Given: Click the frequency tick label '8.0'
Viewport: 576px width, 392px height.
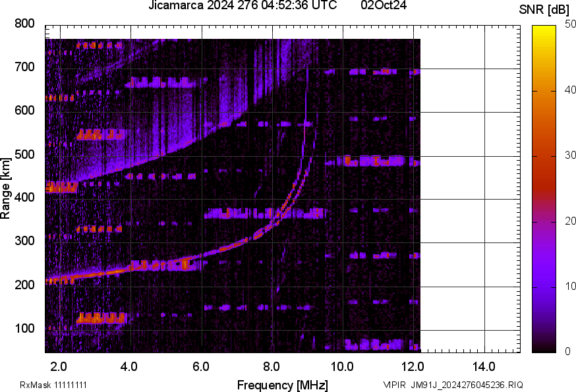Looking at the screenshot, I should tap(271, 366).
